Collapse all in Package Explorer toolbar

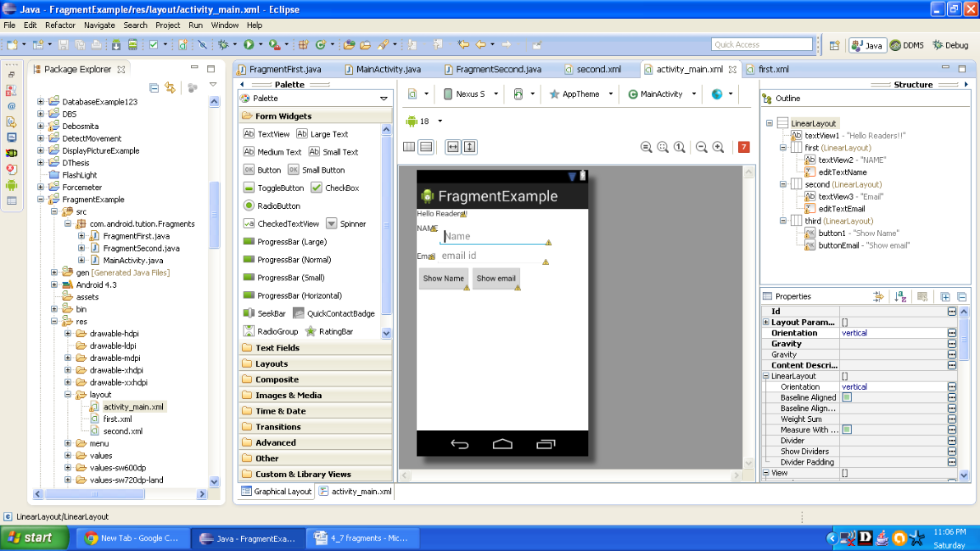click(154, 88)
